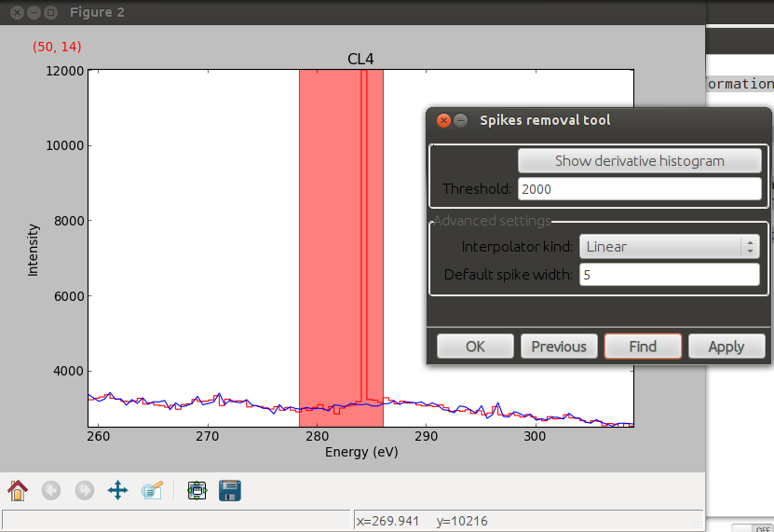Click the Default spike width field
The image size is (774, 532).
click(x=669, y=275)
